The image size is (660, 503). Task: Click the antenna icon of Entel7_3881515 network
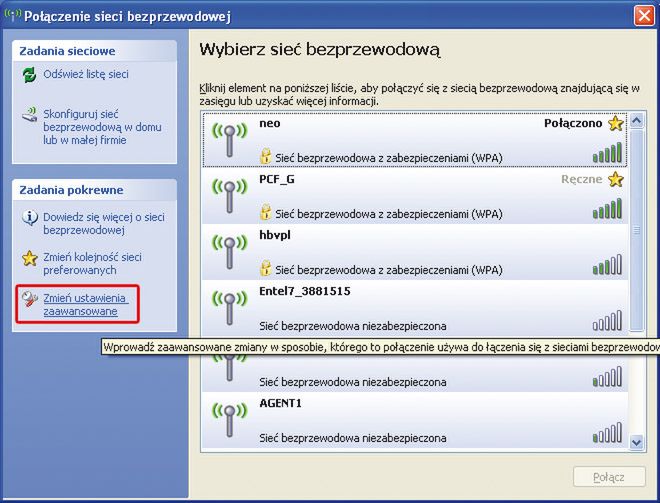229,308
